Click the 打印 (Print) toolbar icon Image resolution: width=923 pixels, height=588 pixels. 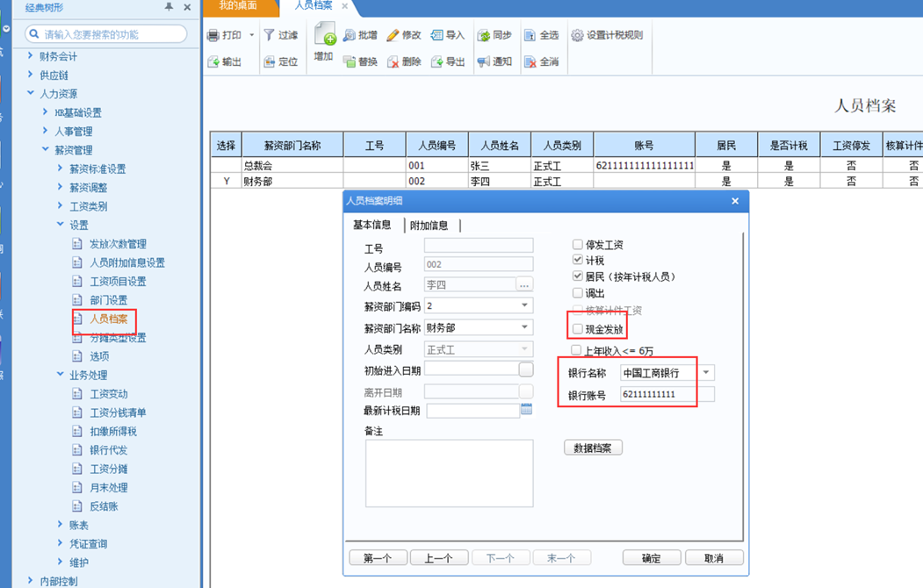(x=213, y=36)
